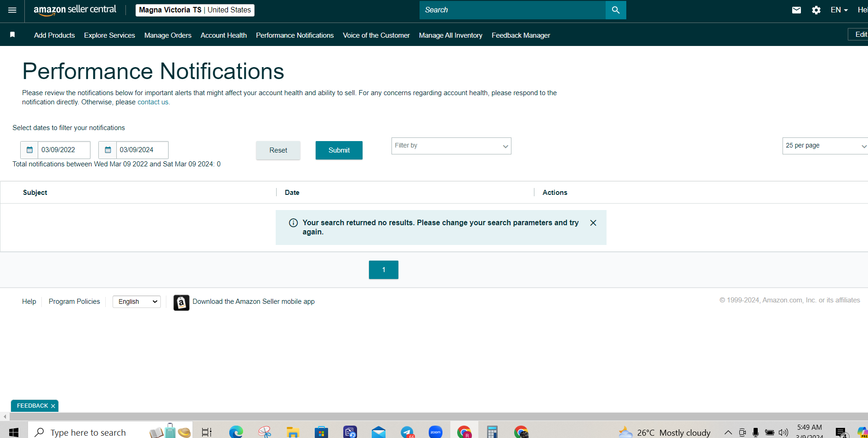Viewport: 868px width, 438px height.
Task: Launch Microsoft Edge from the taskbar
Action: tap(236, 432)
